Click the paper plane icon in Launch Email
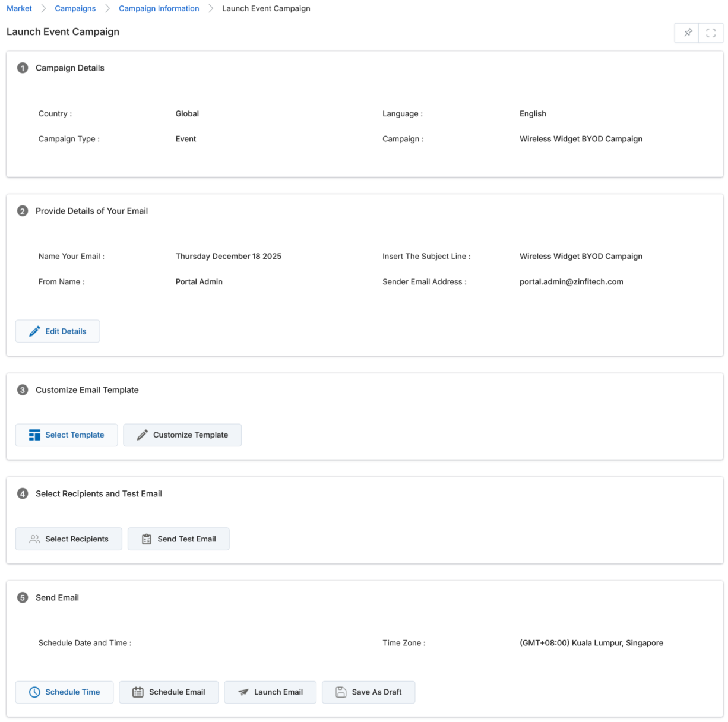 point(243,692)
